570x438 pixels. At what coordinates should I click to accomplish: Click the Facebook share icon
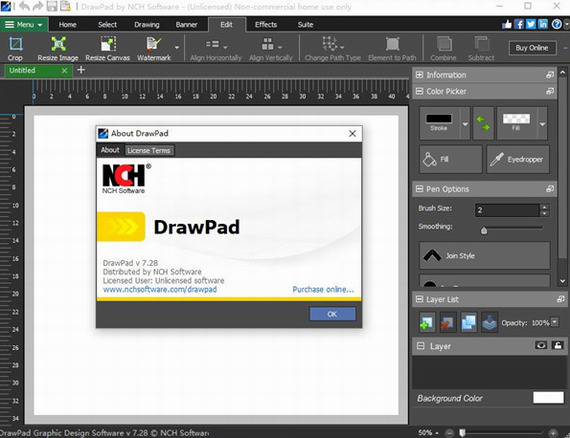519,24
